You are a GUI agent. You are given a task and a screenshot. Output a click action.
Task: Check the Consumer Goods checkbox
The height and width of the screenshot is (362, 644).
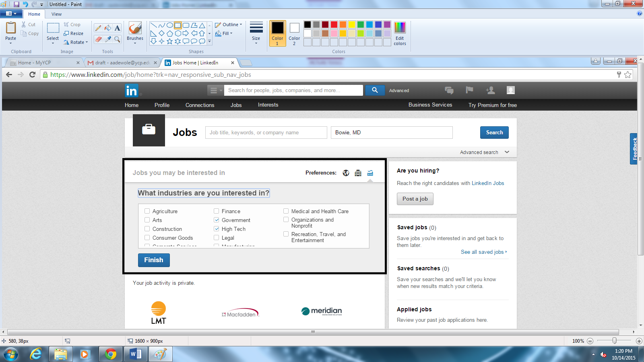coord(147,238)
